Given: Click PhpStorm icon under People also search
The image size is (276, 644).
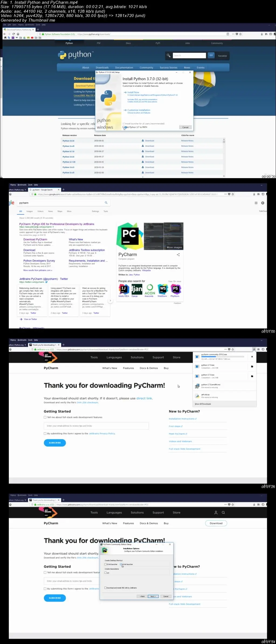Looking at the screenshot, I should 175,289.
